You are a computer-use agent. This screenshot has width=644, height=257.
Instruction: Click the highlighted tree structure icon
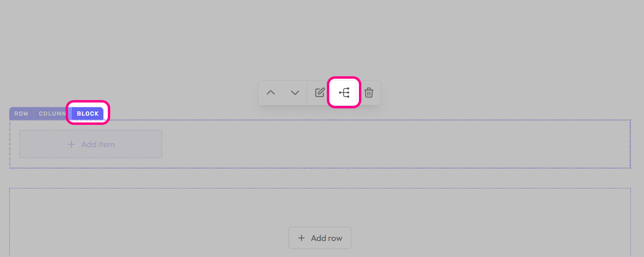click(x=344, y=93)
